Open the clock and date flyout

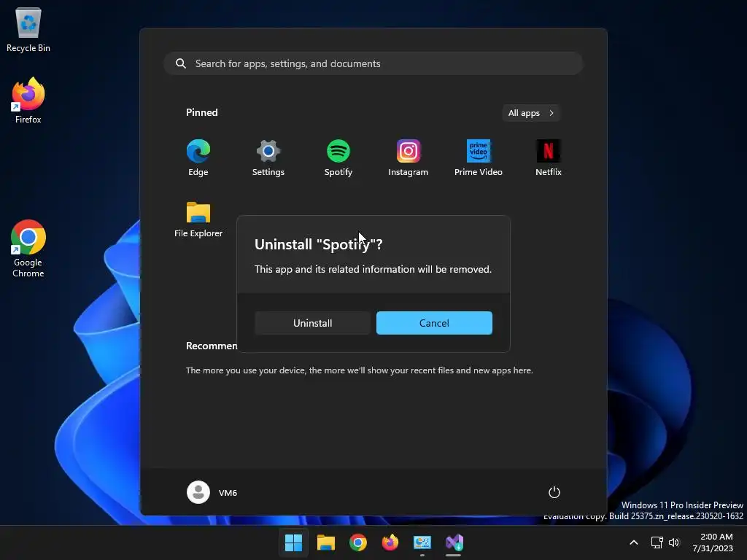click(x=713, y=542)
